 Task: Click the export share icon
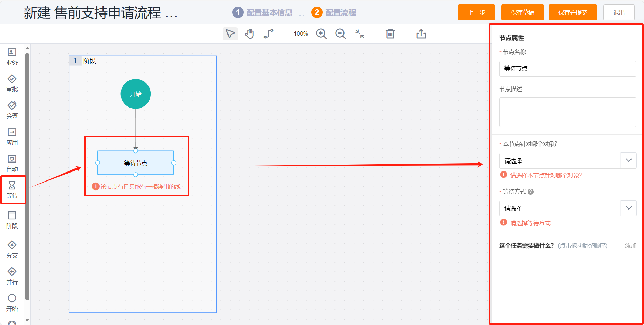coord(421,34)
